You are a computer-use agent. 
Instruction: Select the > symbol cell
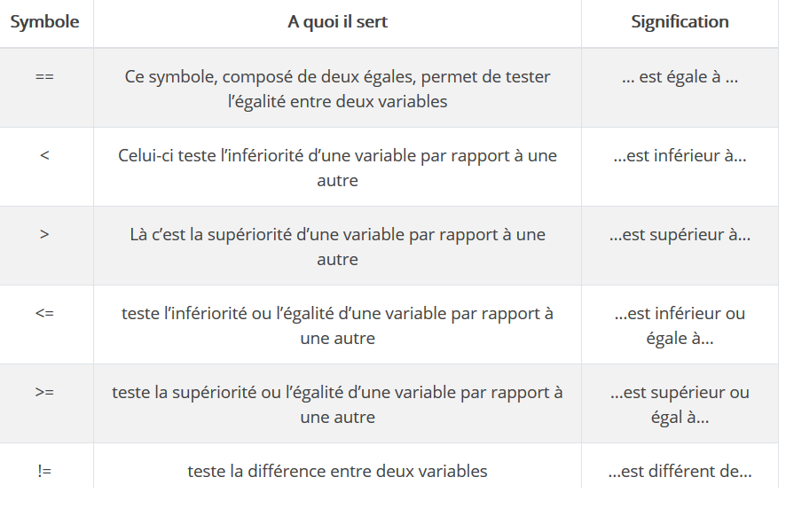(44, 234)
